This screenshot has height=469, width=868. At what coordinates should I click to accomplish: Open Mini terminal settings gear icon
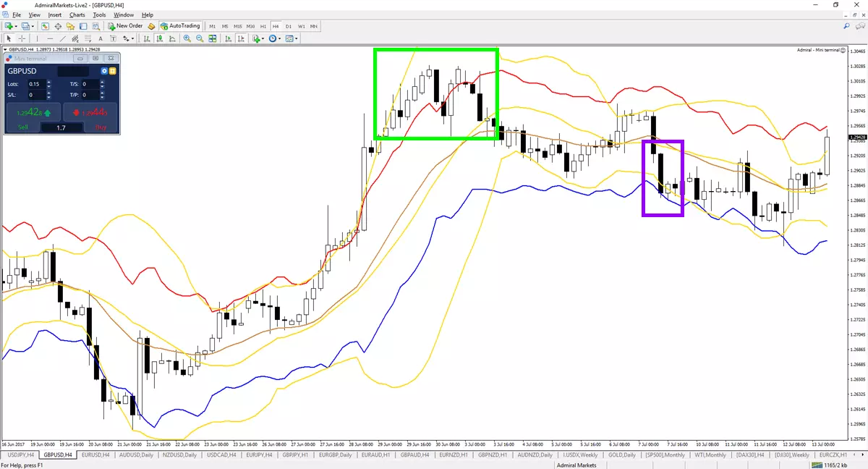104,71
